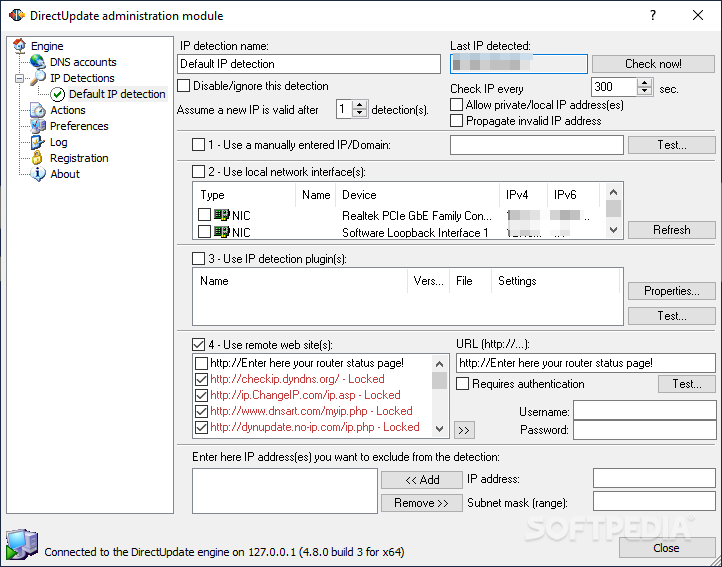Viewport: 722px width, 567px height.
Task: Check the Realtek PCIe GbE NIC row
Action: [x=204, y=215]
